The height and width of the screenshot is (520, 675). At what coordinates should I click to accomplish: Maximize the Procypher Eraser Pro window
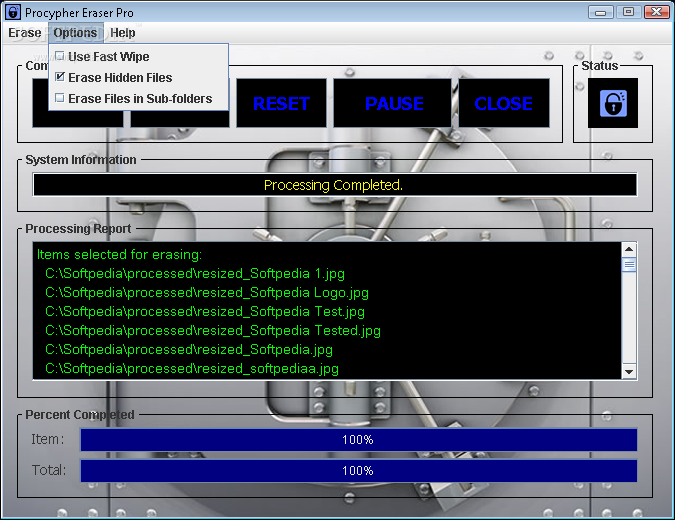[628, 12]
